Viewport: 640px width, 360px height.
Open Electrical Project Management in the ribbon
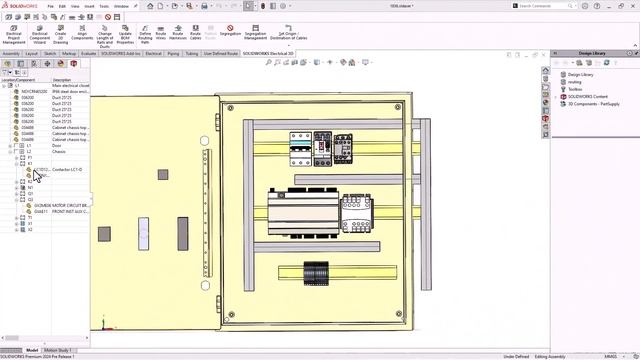click(14, 34)
